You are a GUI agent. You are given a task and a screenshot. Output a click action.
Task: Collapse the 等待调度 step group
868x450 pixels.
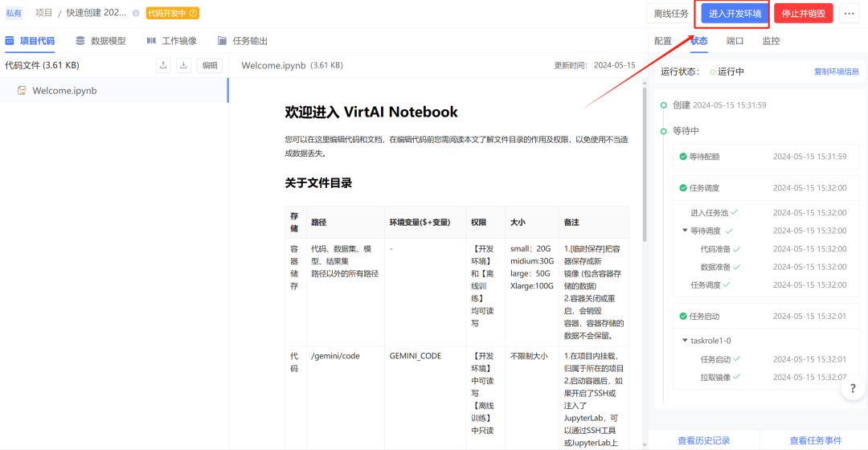[x=685, y=231]
